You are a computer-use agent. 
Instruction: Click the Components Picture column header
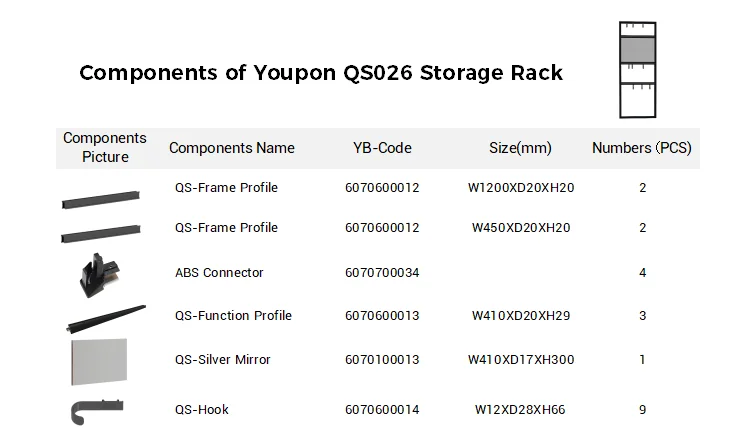pyautogui.click(x=105, y=148)
